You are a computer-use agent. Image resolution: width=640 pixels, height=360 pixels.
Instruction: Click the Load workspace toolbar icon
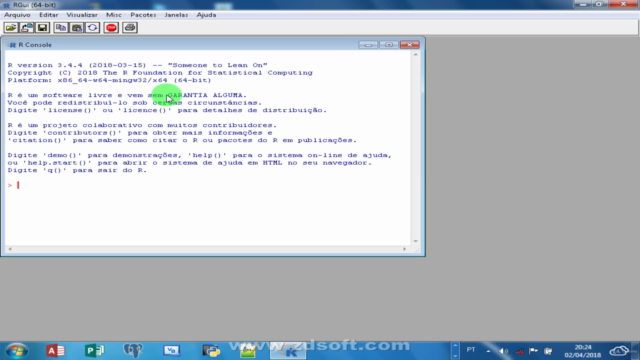27,28
